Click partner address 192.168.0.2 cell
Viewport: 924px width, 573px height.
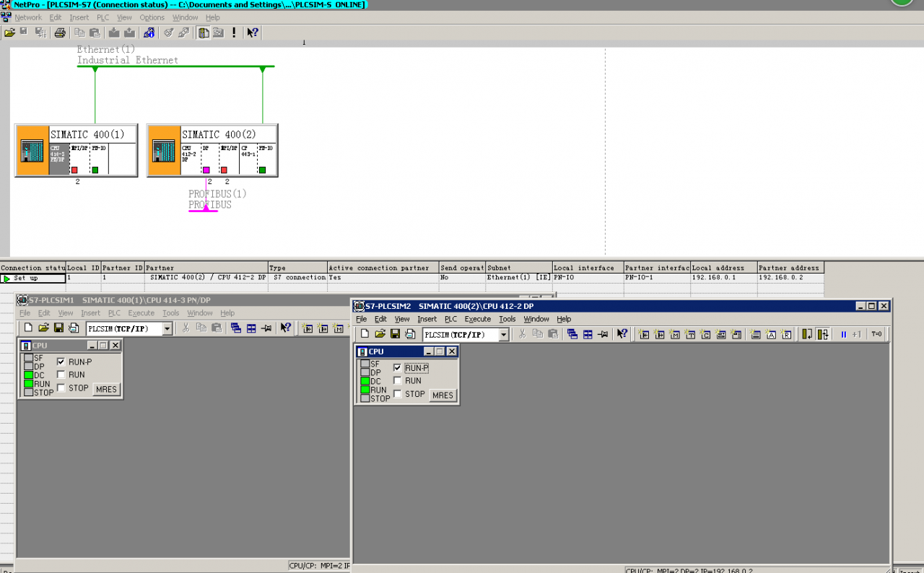[790, 278]
